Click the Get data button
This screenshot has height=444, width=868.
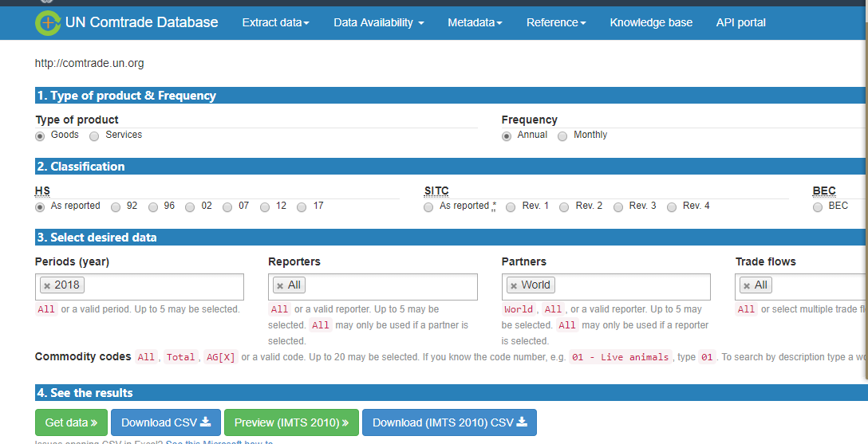click(x=72, y=422)
